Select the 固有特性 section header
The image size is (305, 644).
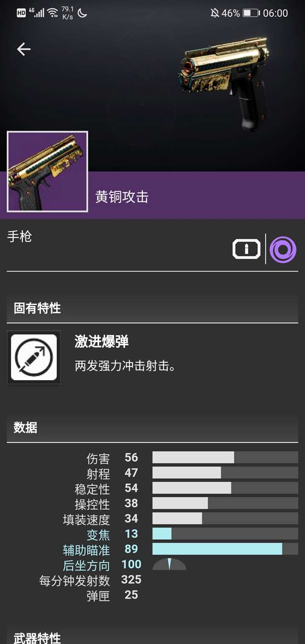coord(152,308)
